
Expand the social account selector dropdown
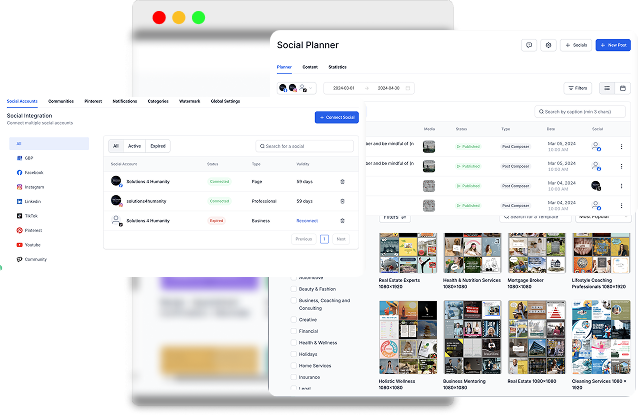(x=297, y=88)
